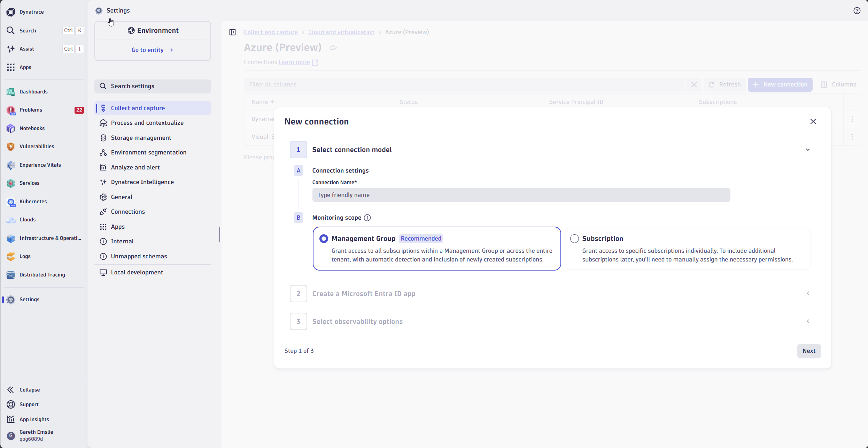Sort the table by Name column
868x448 pixels.
coord(263,102)
